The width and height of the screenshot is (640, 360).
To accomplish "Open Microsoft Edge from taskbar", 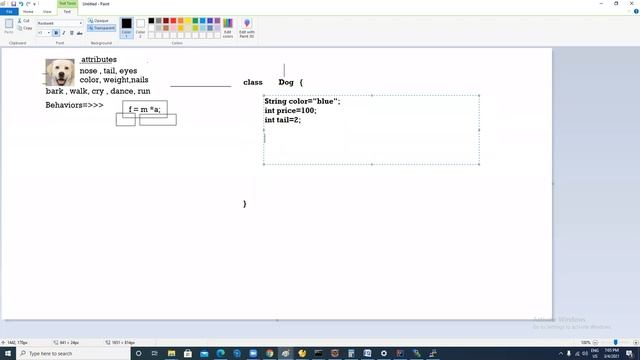I will pos(220,353).
